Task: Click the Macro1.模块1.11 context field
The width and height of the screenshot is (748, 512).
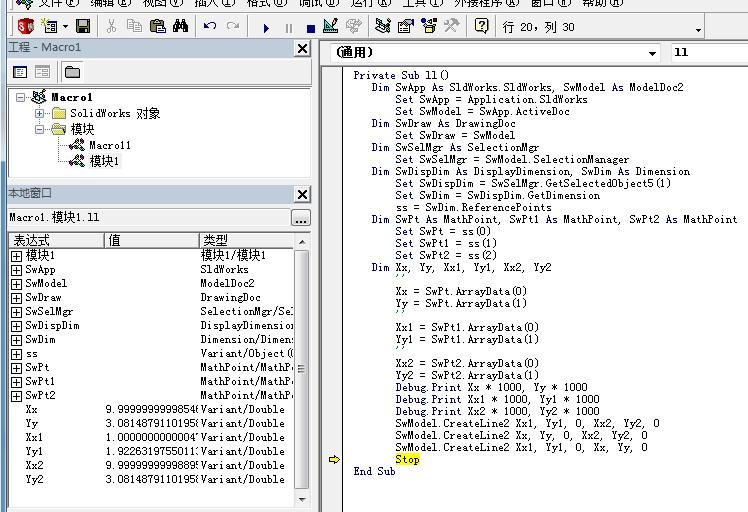Action: (149, 218)
